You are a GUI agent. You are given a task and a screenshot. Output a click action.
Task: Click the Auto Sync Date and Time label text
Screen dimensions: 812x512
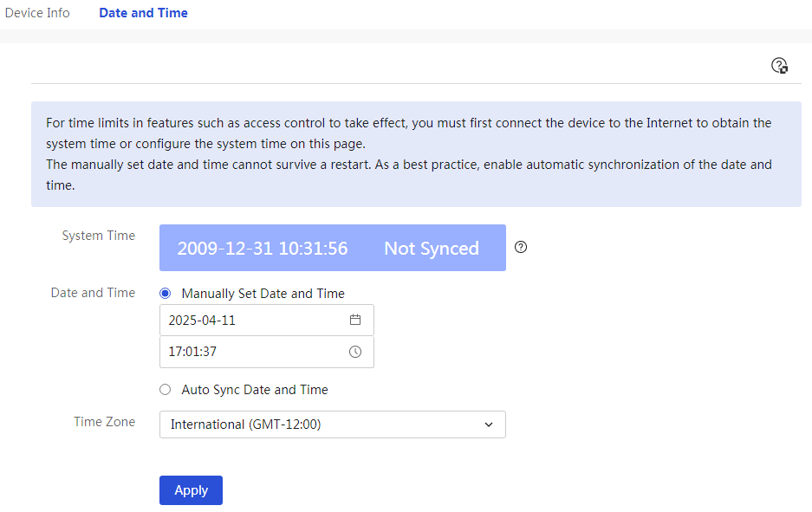pos(255,389)
